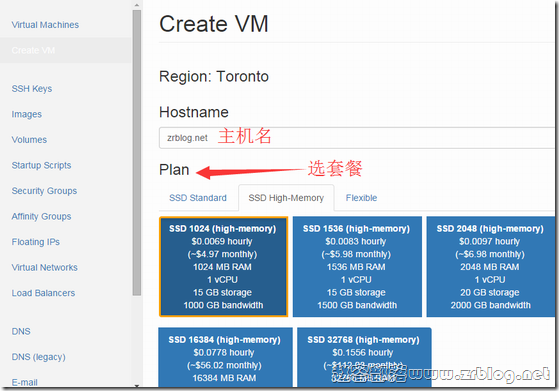Image resolution: width=559 pixels, height=391 pixels.
Task: Click the sidebar scrollbar down arrow
Action: tap(137, 385)
